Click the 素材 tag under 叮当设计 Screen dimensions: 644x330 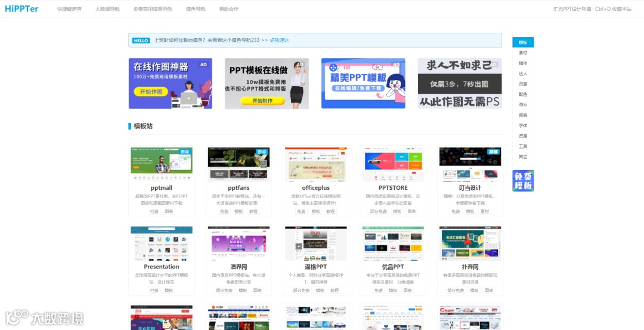tap(485, 211)
